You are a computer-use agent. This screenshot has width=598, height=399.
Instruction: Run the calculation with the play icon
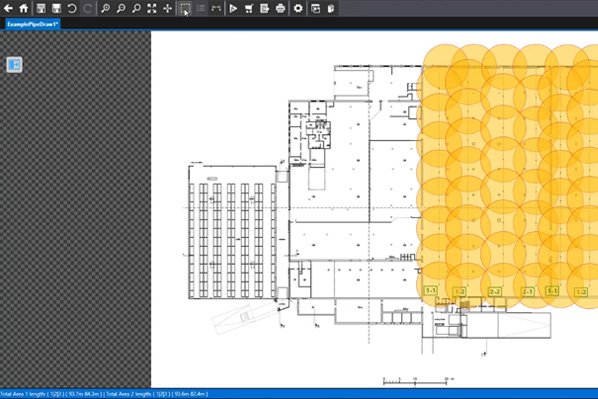(233, 8)
